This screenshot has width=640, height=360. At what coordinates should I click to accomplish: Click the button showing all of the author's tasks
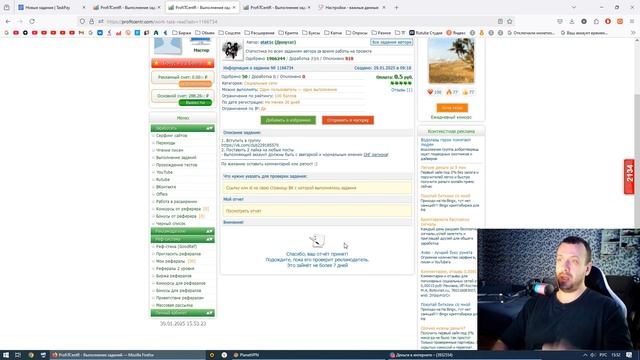391,42
